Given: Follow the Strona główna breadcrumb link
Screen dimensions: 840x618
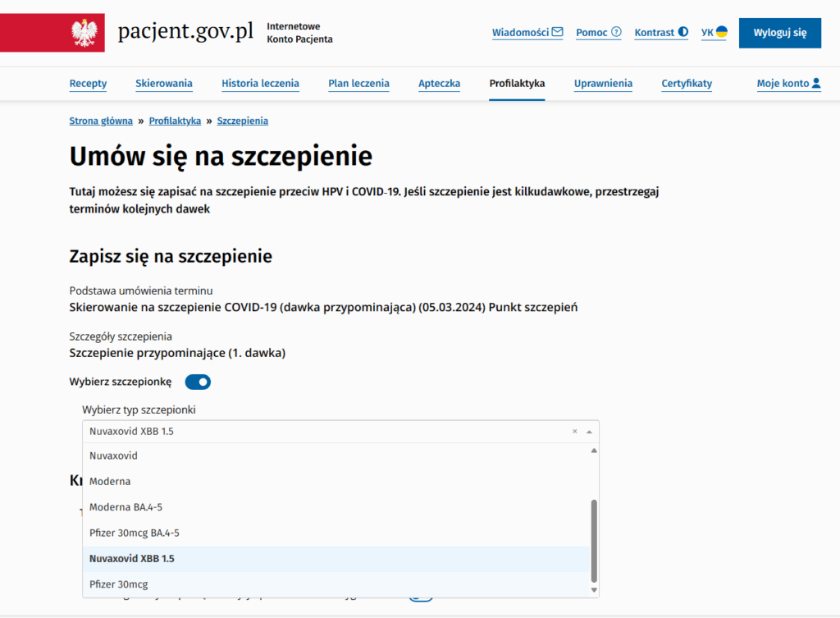Looking at the screenshot, I should click(101, 121).
